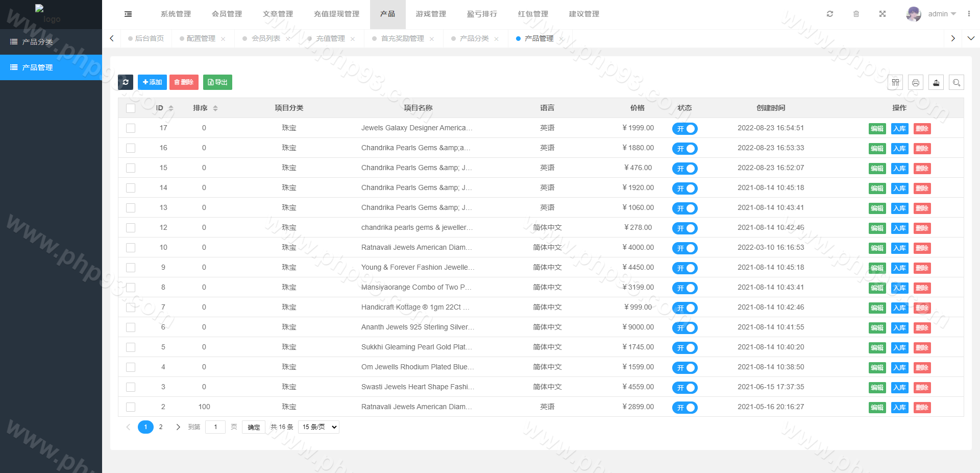Image resolution: width=980 pixels, height=473 pixels.
Task: Switch off status toggle for ID 16
Action: pyautogui.click(x=684, y=149)
